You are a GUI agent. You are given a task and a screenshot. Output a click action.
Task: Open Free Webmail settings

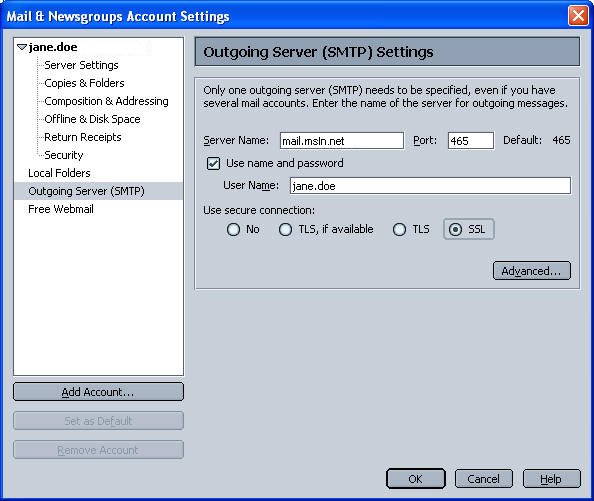pyautogui.click(x=61, y=209)
